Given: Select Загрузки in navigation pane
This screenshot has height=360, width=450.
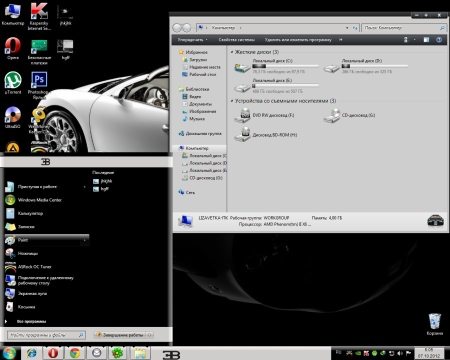Looking at the screenshot, I should 195,60.
